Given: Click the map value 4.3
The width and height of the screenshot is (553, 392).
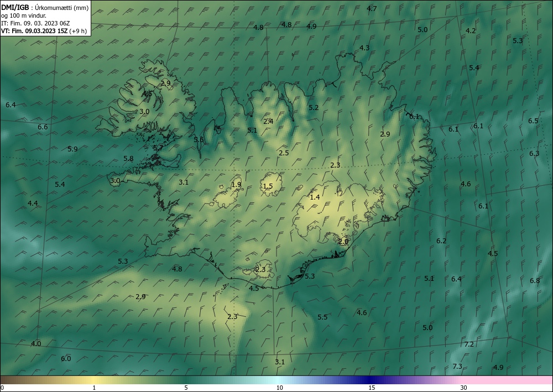Looking at the screenshot, I should [x=364, y=48].
